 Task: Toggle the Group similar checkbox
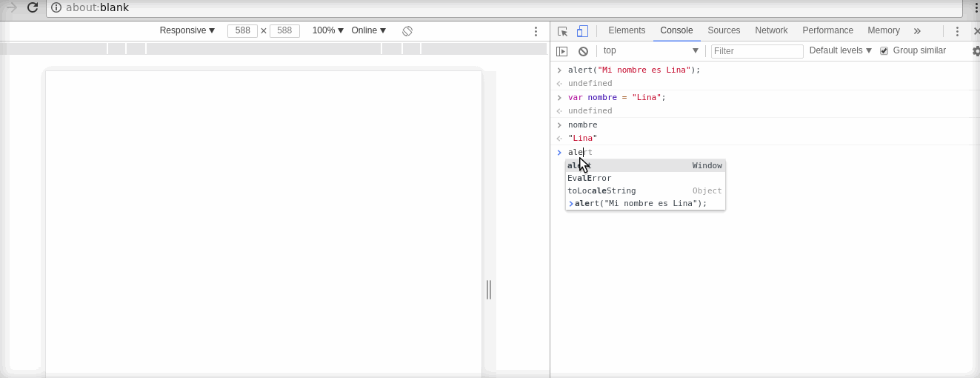tap(884, 51)
